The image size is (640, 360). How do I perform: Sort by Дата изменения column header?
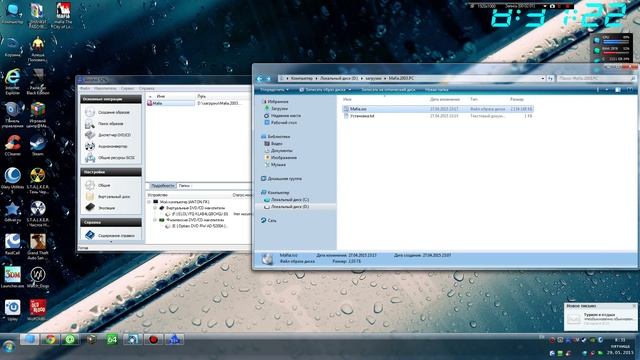(445, 99)
